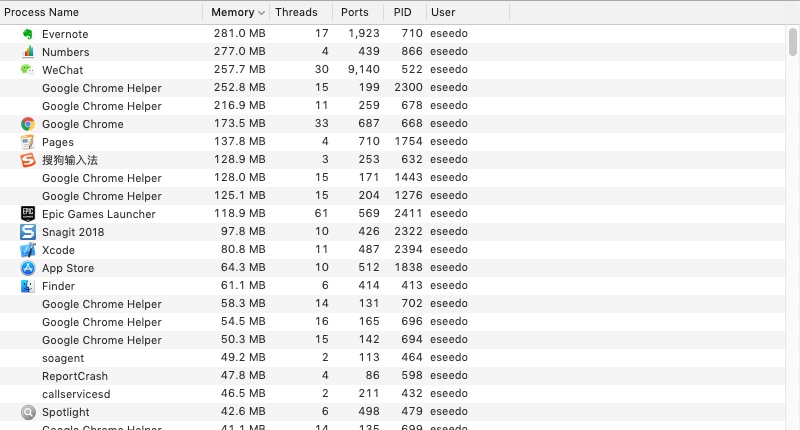800x430 pixels.
Task: Click the WeChat icon
Action: [28, 70]
